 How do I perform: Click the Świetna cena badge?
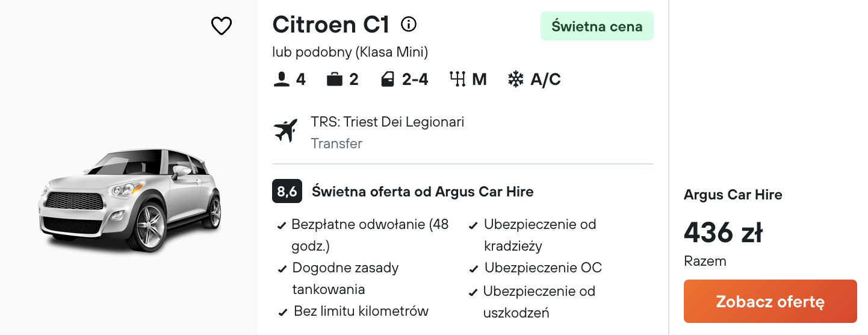(x=597, y=26)
